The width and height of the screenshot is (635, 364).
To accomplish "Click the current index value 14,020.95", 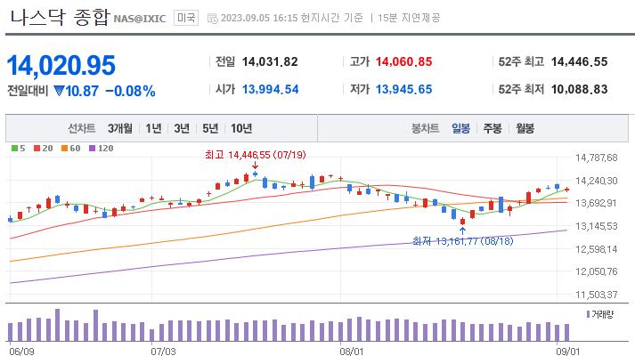I will tap(61, 66).
